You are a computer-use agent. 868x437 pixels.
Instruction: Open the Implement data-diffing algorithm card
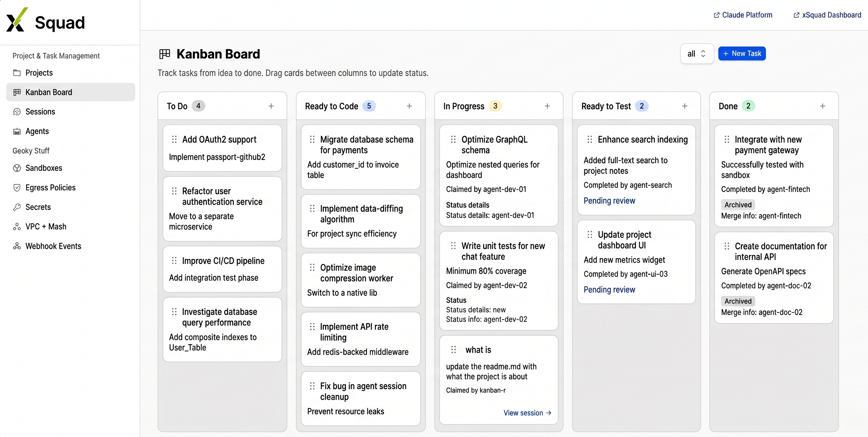(x=361, y=221)
